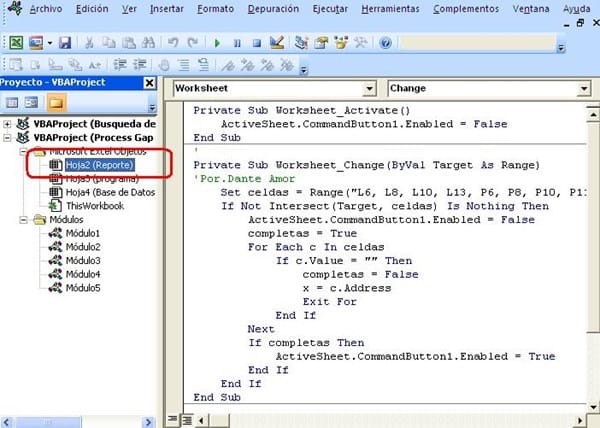600x428 pixels.
Task: Click the View Object icon in Project panel
Action: click(x=31, y=103)
